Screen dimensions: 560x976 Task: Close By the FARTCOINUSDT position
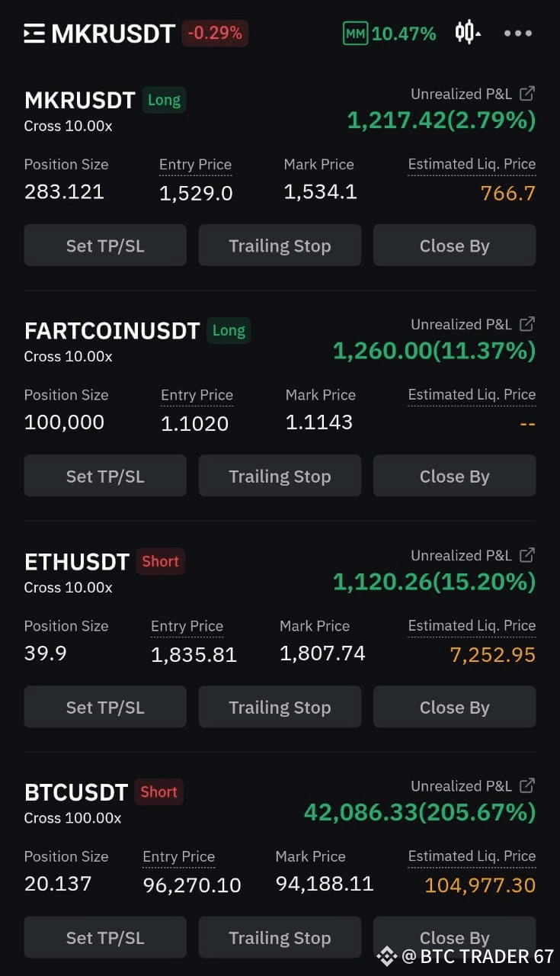(454, 477)
